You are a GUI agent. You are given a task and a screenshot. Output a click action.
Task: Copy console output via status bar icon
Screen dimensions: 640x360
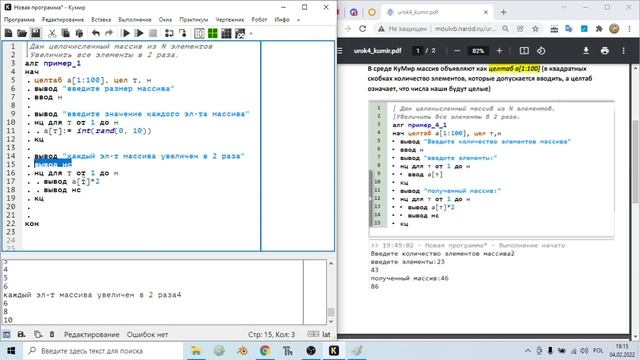38,334
